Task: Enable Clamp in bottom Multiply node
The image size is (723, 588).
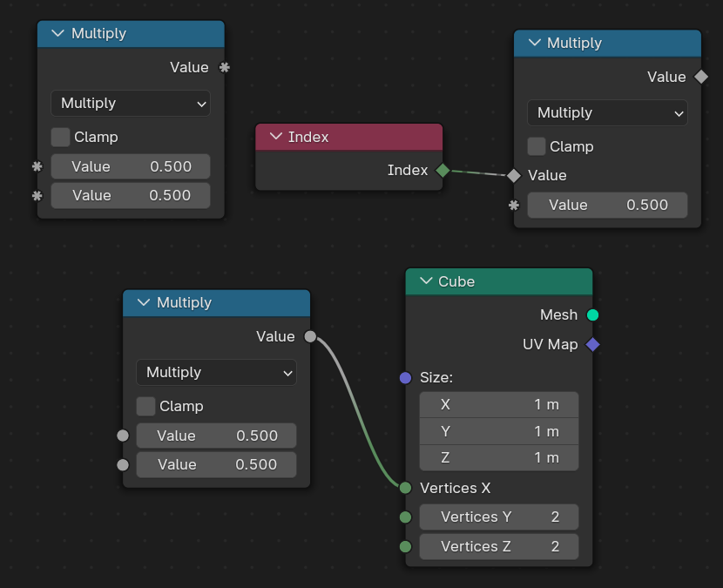Action: [145, 406]
